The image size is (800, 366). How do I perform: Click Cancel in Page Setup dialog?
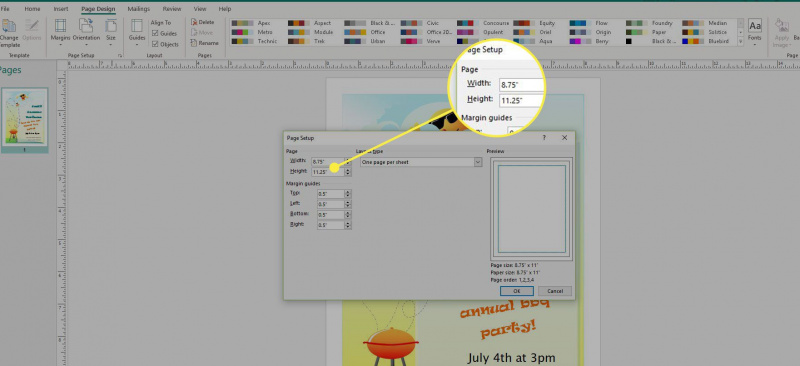click(x=555, y=290)
